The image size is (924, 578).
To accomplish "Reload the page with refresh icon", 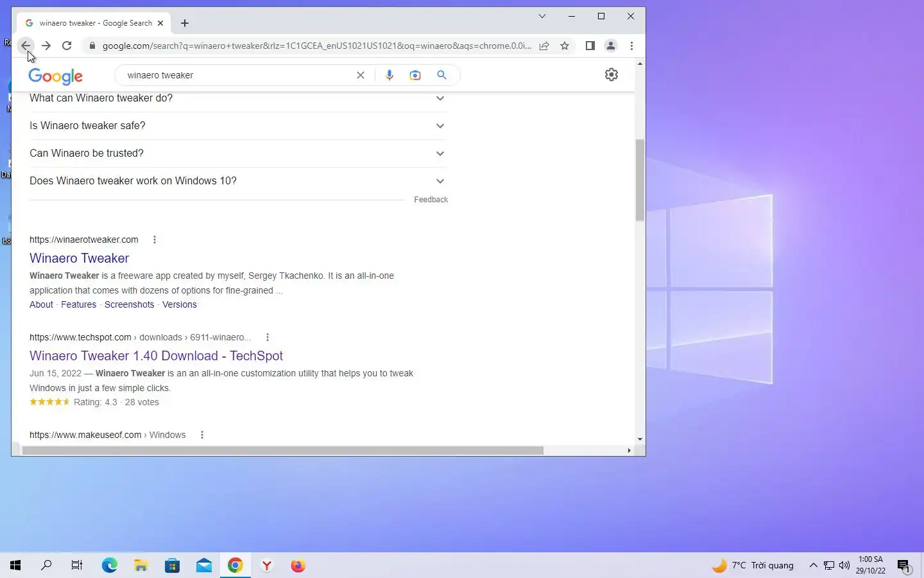I will point(67,46).
